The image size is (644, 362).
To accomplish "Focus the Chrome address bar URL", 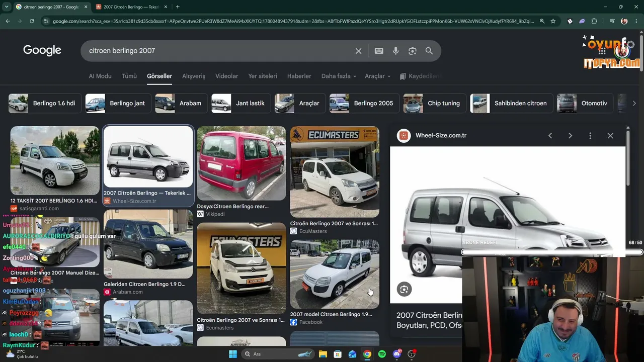I will [x=293, y=21].
